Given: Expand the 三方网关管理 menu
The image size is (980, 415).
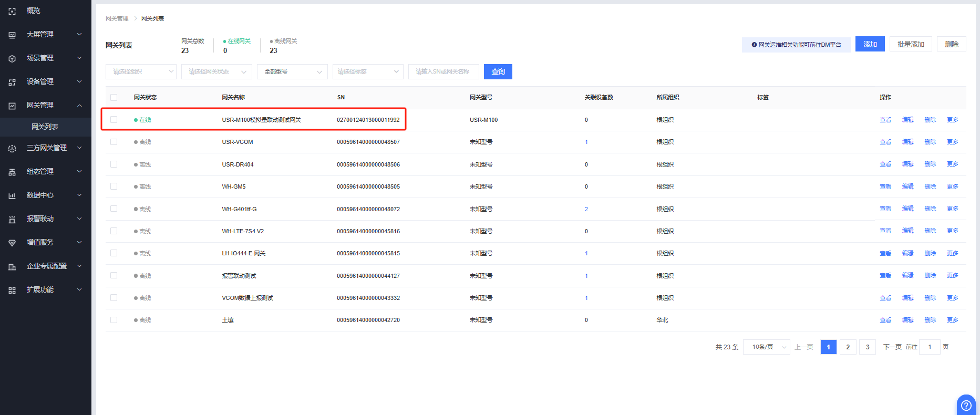Looking at the screenshot, I should point(47,148).
